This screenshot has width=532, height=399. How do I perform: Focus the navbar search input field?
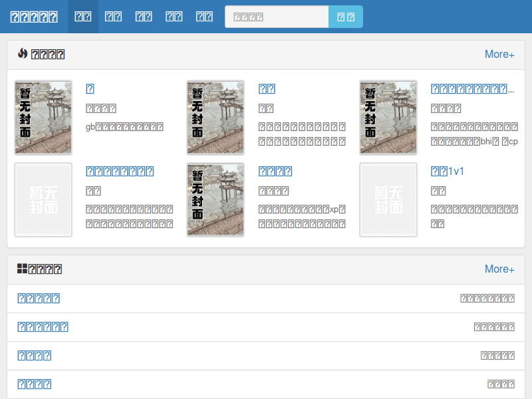point(277,17)
